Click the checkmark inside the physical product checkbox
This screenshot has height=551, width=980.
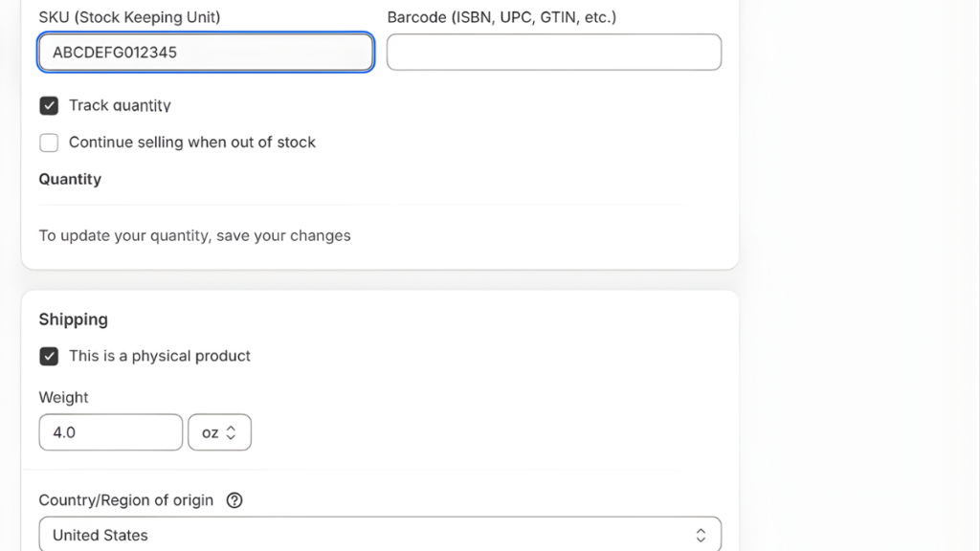(49, 356)
